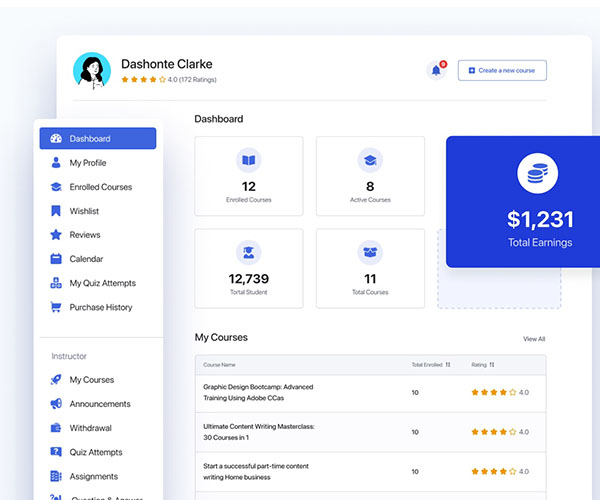Click View All courses link
Image resolution: width=600 pixels, height=500 pixels.
[534, 339]
